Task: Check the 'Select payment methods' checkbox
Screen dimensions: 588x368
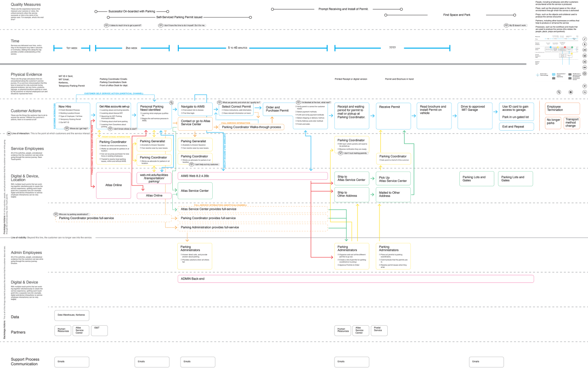Action: click(296, 112)
